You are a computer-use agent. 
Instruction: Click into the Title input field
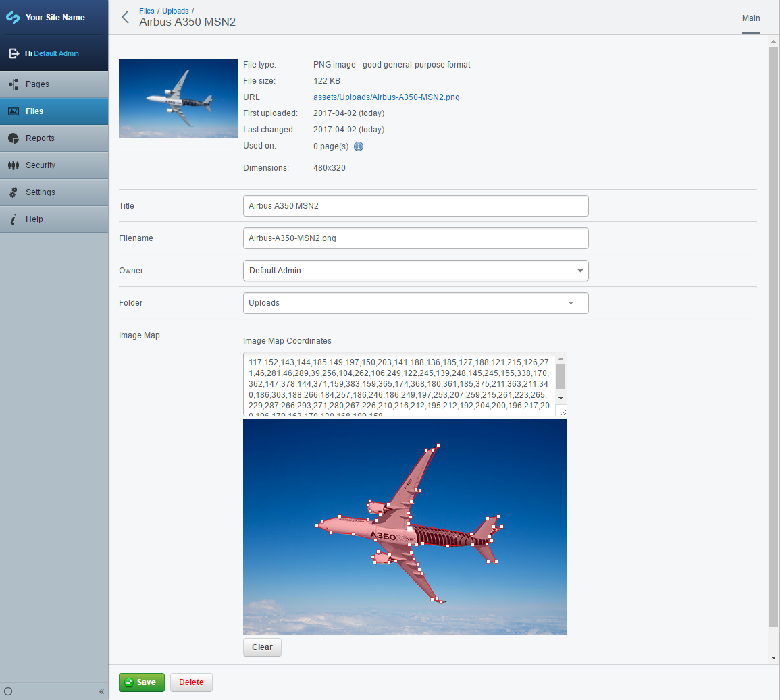416,206
